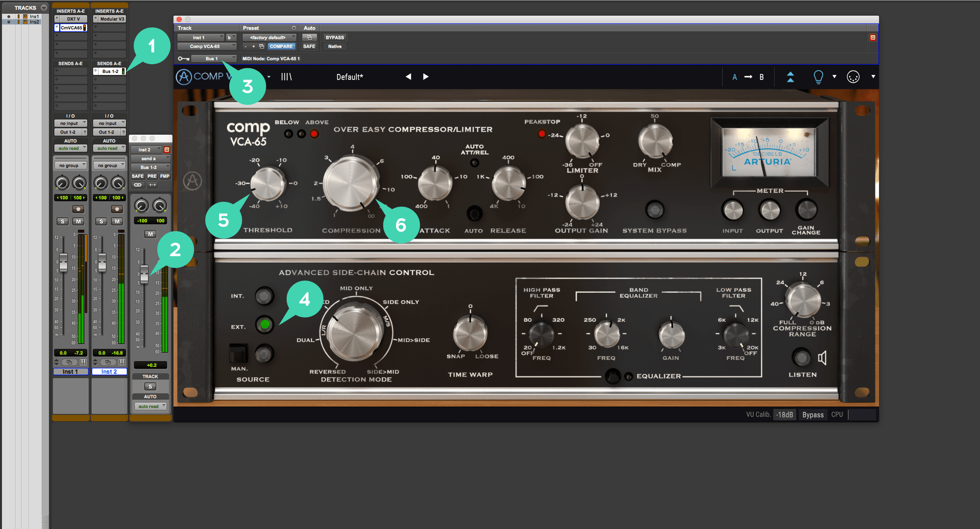Toggle the Listen button
This screenshot has width=980, height=529.
[x=801, y=358]
